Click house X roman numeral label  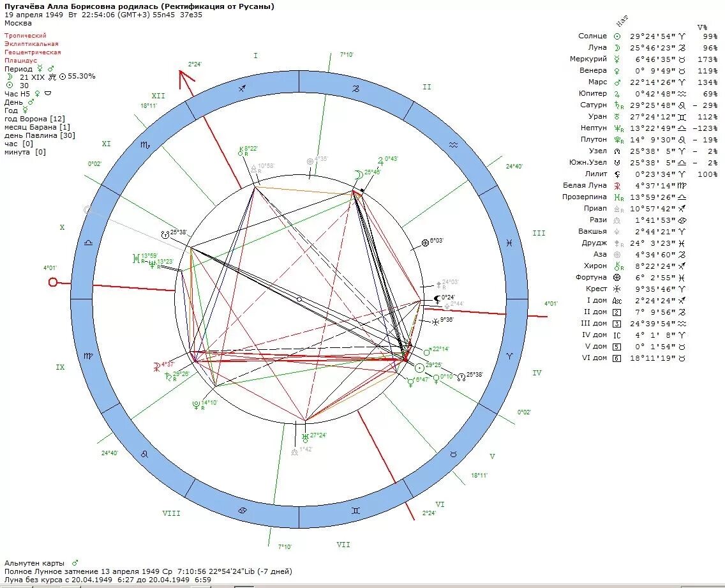click(62, 228)
